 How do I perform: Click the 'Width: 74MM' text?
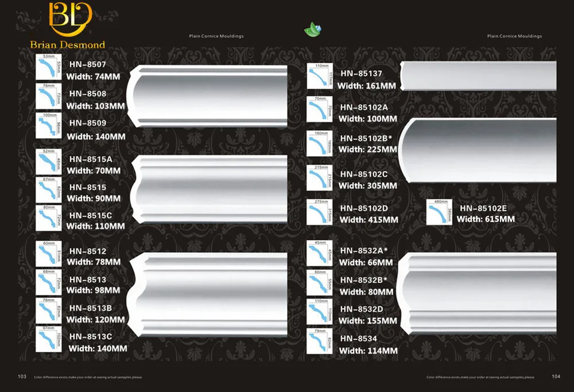pos(93,77)
